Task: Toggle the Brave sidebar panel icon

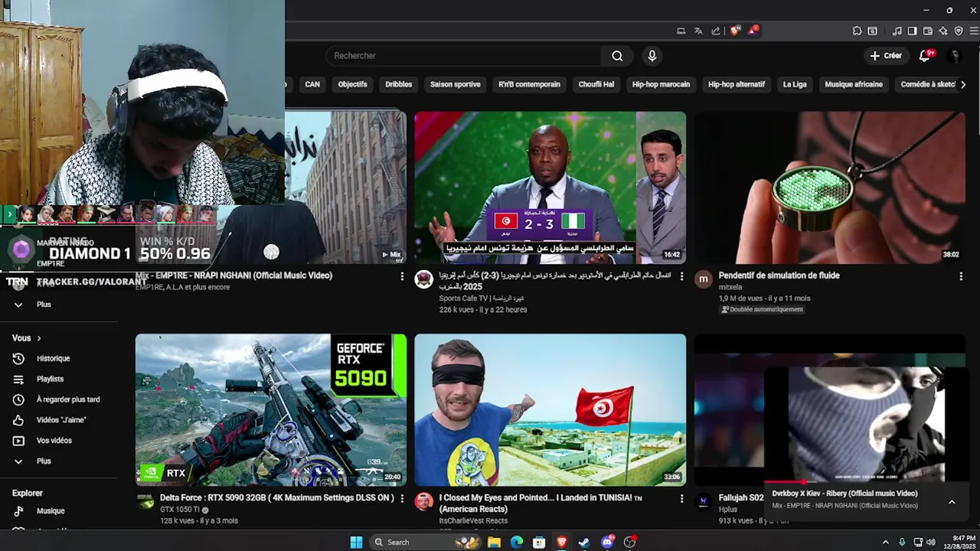Action: [x=912, y=31]
